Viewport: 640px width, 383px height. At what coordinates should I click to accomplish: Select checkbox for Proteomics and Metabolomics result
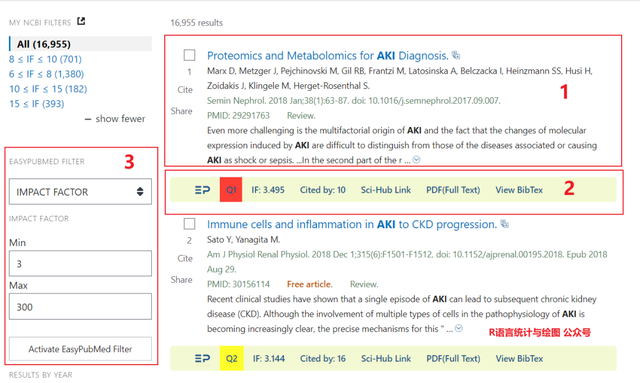click(x=189, y=55)
